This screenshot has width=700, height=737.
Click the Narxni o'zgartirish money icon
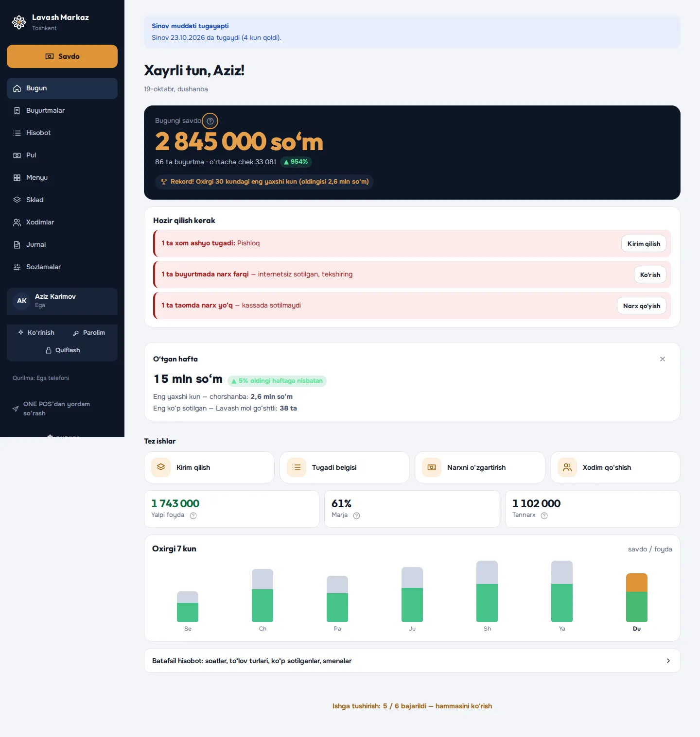click(432, 467)
